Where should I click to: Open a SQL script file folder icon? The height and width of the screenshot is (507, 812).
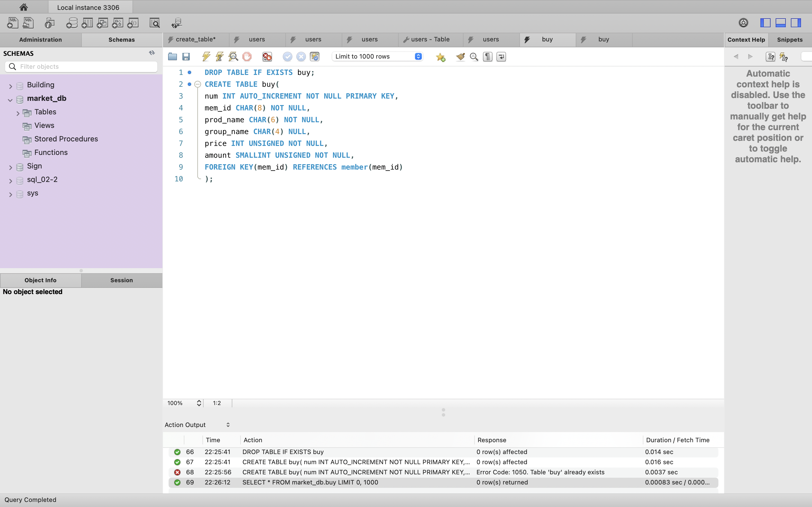[173, 57]
